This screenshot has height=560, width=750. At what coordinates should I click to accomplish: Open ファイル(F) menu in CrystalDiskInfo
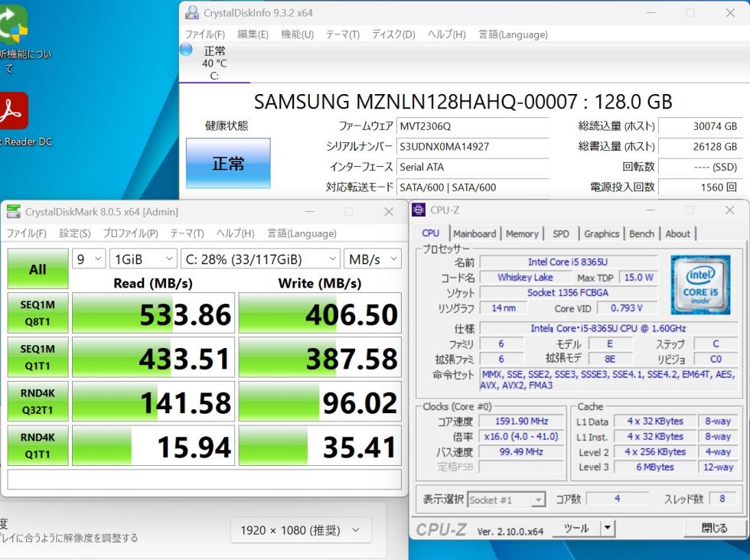coord(205,34)
